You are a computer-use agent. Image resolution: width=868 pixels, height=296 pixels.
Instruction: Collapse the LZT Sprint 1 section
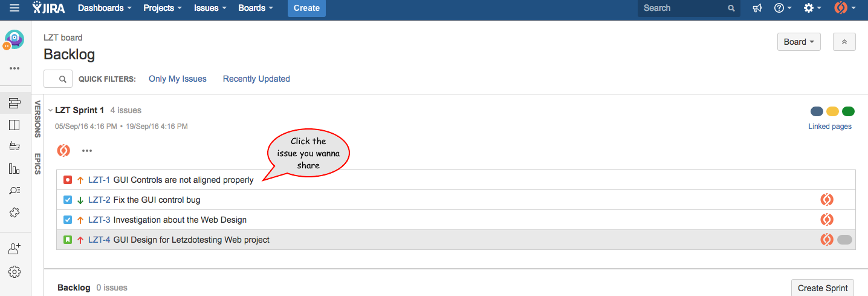50,111
